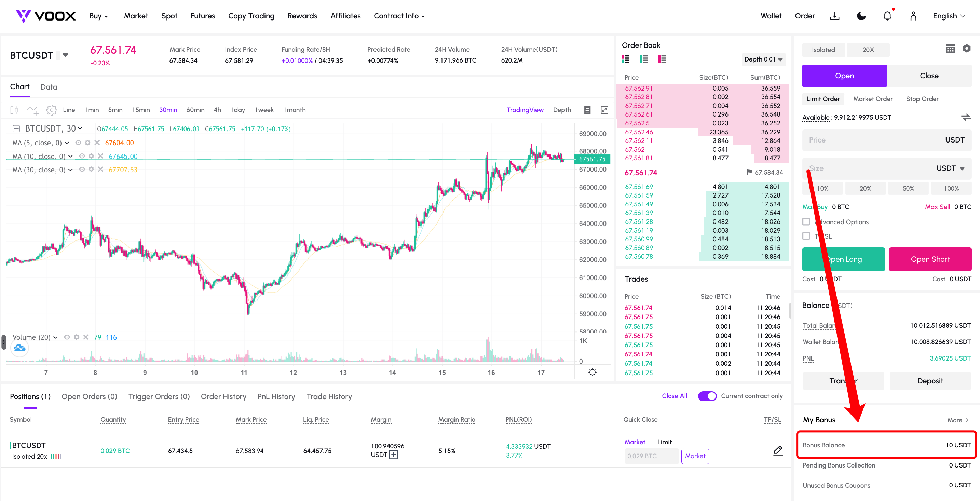Click the Close All link
This screenshot has width=980, height=501.
[674, 396]
